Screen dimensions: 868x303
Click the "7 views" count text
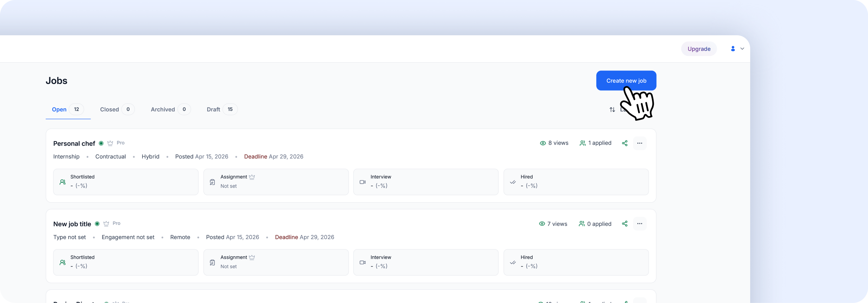[557, 224]
